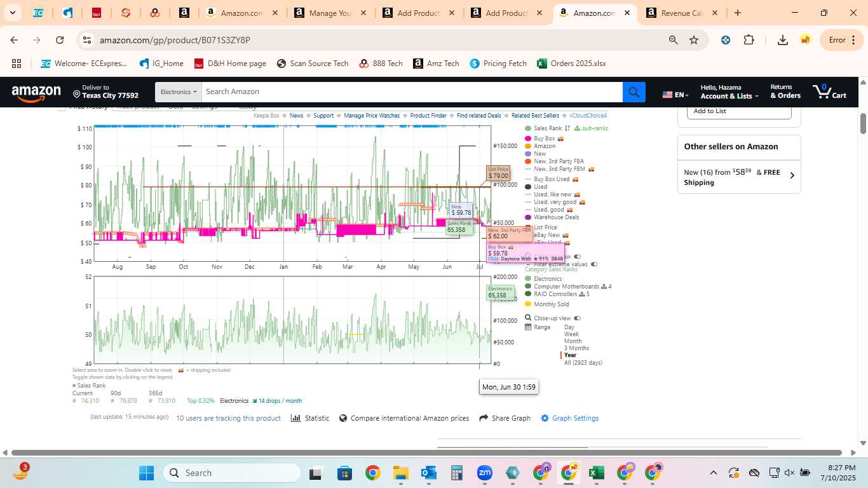868x488 pixels.
Task: Open File Explorer in the taskbar
Action: 400,473
